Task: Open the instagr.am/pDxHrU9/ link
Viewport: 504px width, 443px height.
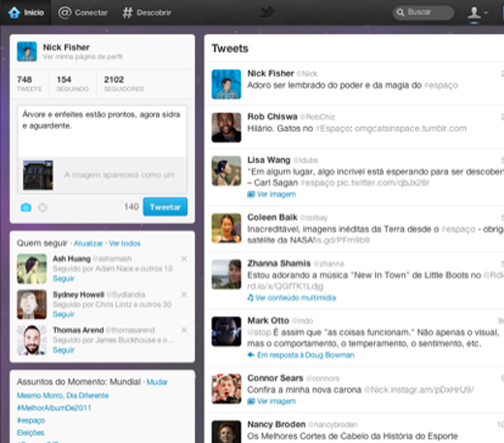Action: 432,390
